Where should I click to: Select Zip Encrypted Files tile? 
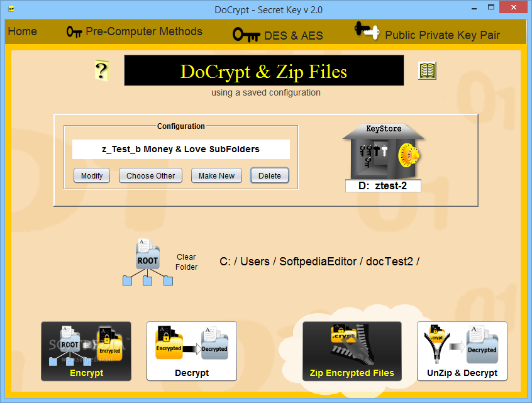click(352, 351)
